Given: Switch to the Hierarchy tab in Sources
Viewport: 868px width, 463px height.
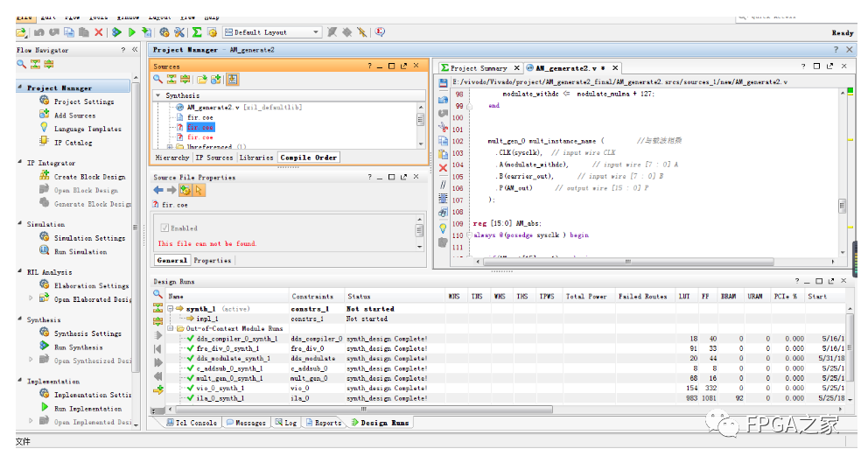Looking at the screenshot, I should (171, 158).
